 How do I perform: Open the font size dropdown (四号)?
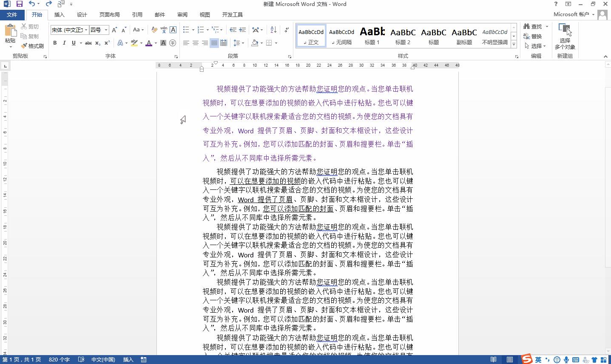(106, 30)
